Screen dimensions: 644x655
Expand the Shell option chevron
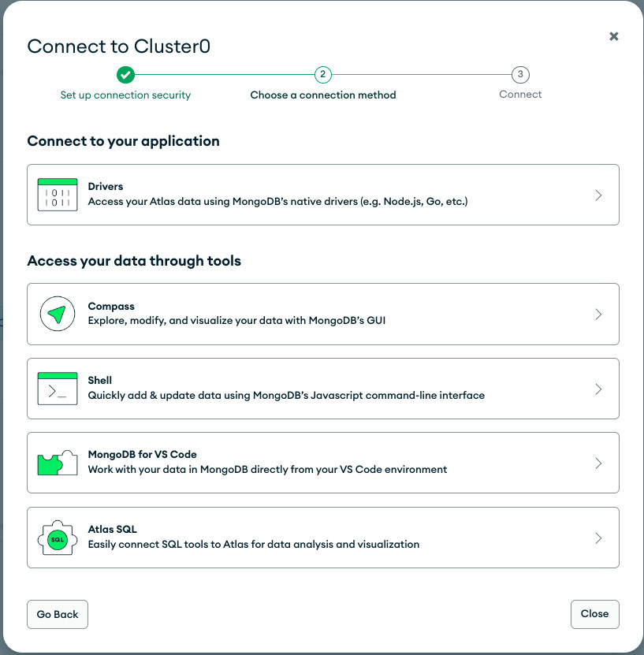tap(598, 389)
